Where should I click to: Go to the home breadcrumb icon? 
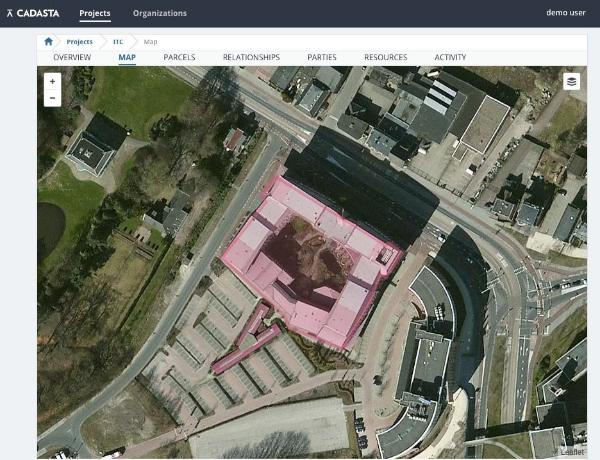48,42
